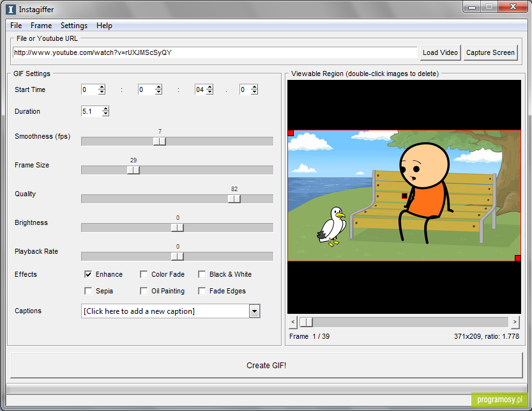Click the Start Time seconds field showing 04
Viewport: 532px width, 411px height.
[x=201, y=89]
